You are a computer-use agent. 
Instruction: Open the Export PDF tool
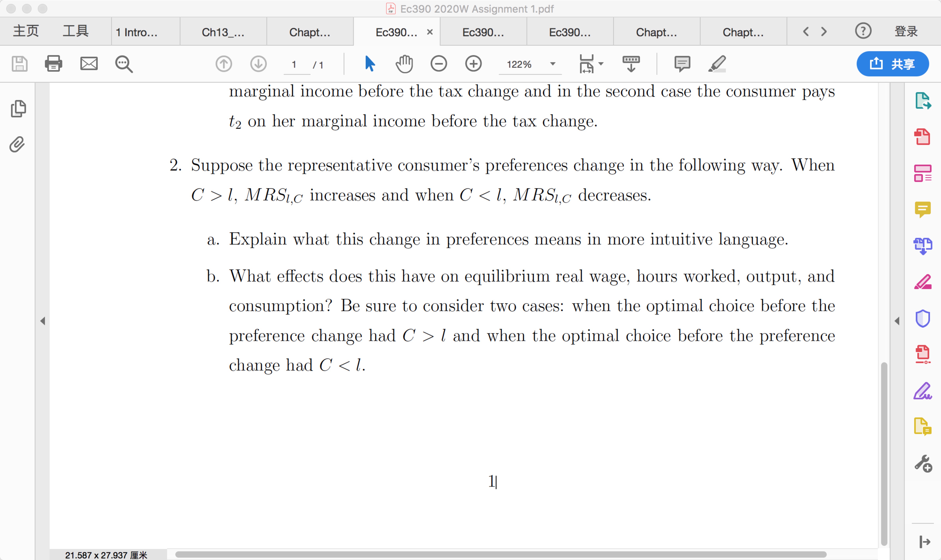pos(923,101)
